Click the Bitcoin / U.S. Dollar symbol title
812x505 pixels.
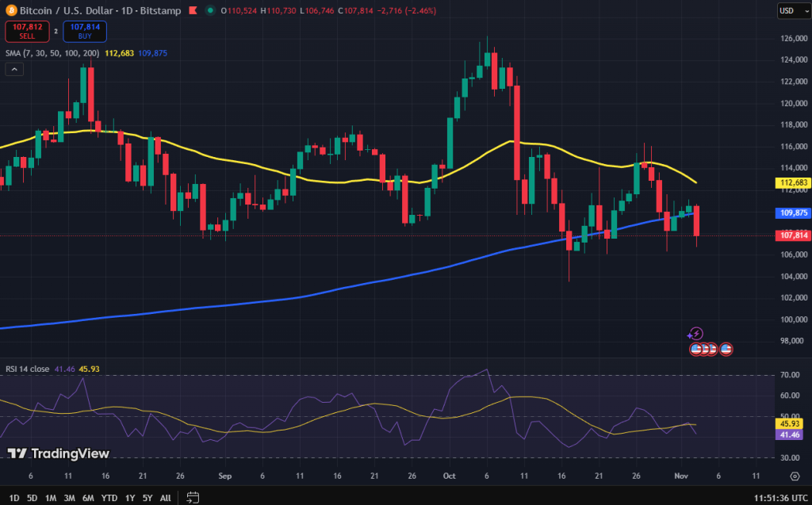[101, 10]
